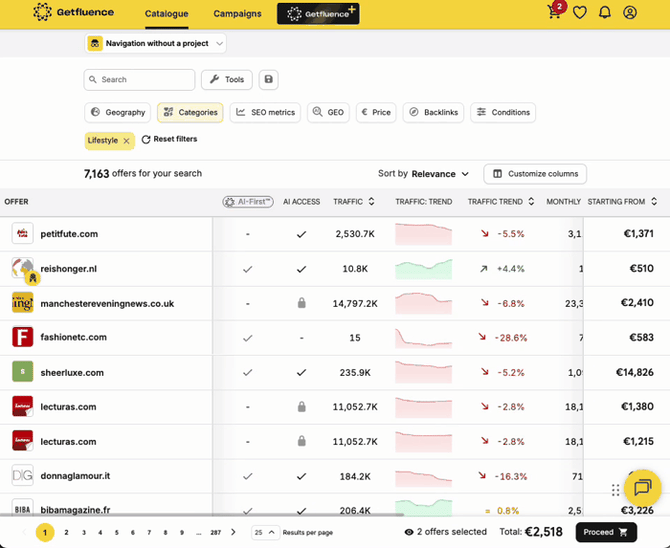Open notifications bell icon
This screenshot has width=670, height=548.
605,13
